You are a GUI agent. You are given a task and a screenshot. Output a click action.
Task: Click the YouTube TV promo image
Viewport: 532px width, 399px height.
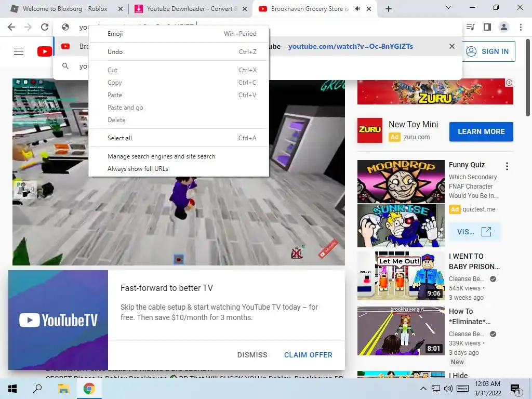pyautogui.click(x=58, y=320)
